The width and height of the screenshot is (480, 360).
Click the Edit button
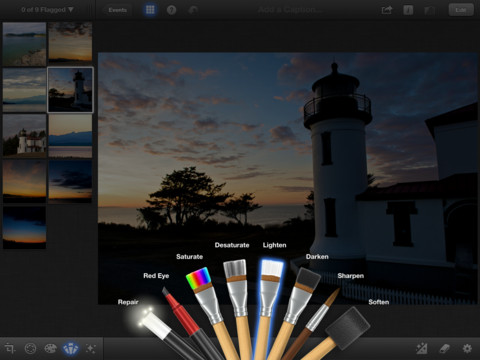461,10
